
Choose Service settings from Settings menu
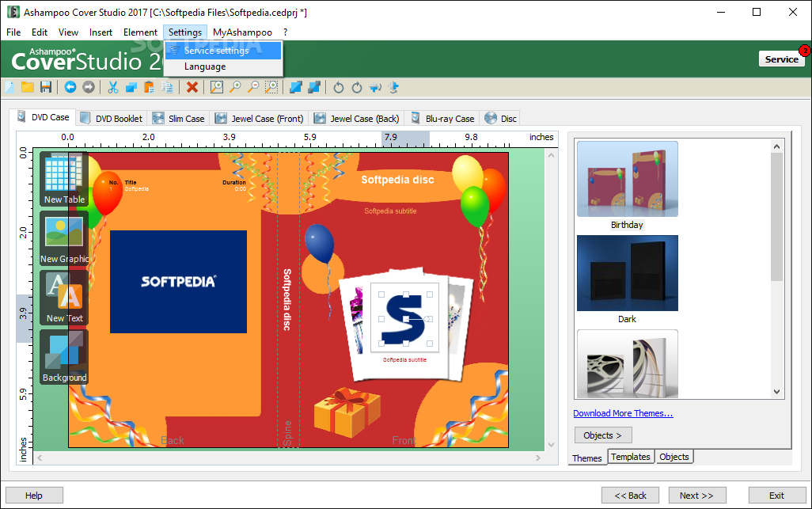point(223,51)
